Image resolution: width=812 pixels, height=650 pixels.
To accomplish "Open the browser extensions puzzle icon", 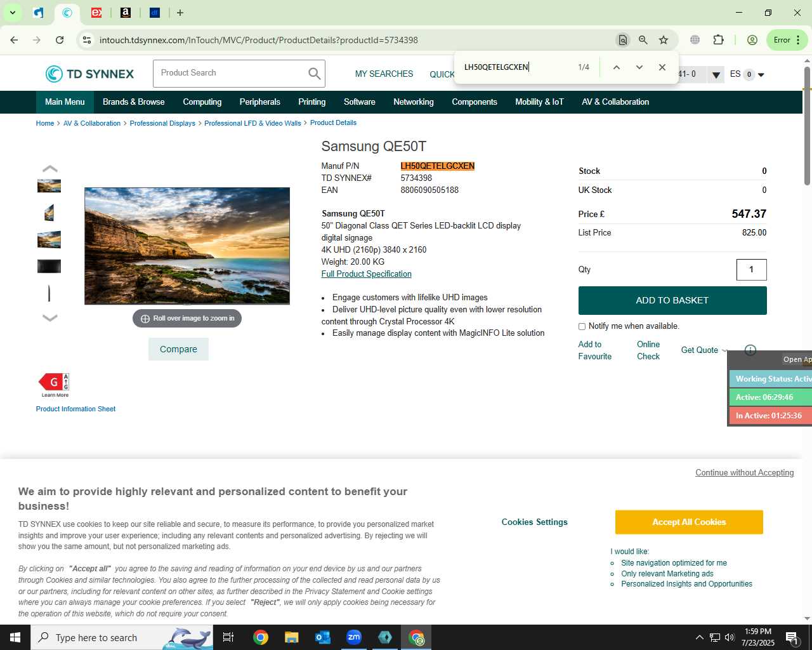I will [x=718, y=40].
